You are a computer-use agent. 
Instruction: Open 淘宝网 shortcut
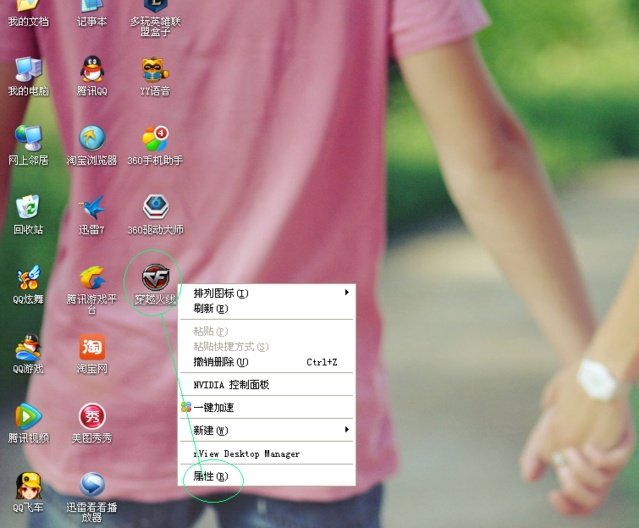92,354
